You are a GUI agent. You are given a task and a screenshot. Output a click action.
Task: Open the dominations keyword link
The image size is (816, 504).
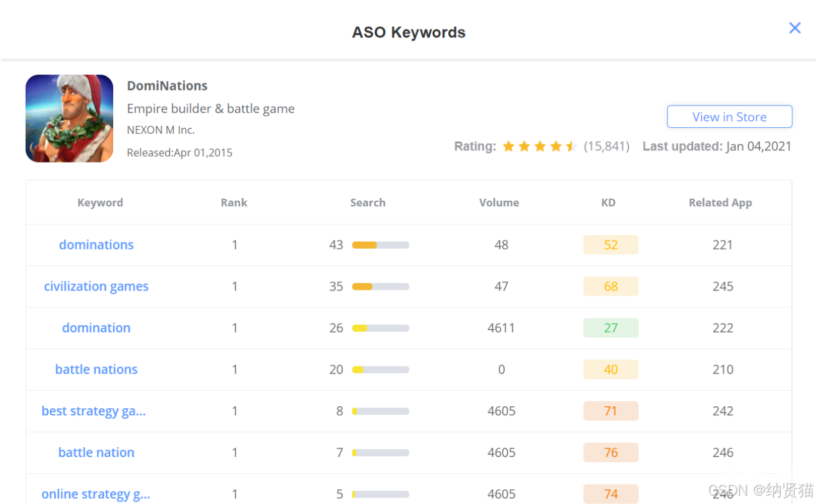(x=96, y=245)
